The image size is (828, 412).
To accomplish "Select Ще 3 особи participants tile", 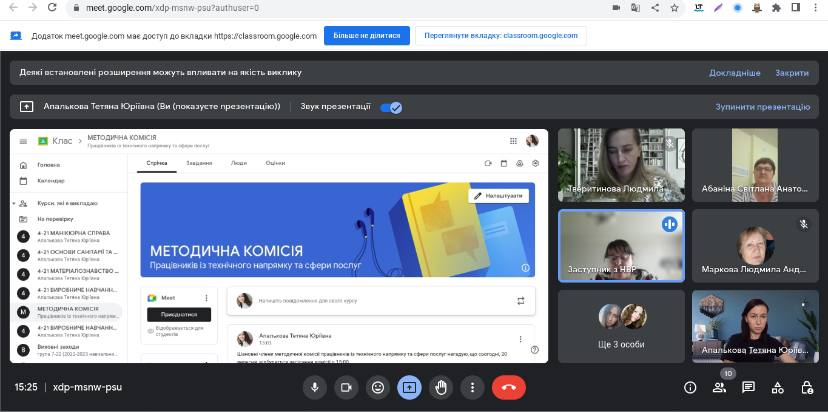I will pyautogui.click(x=621, y=326).
